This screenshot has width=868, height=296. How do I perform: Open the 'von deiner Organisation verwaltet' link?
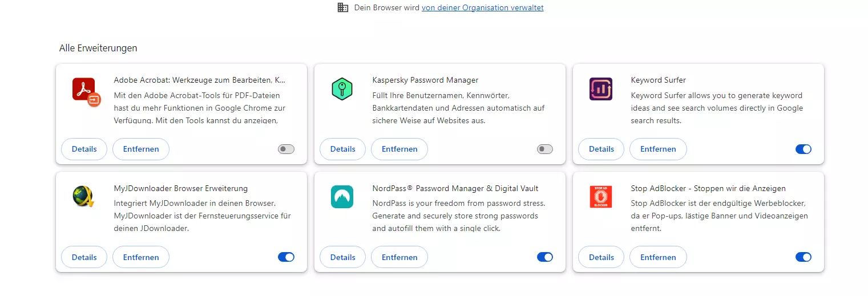tap(483, 7)
